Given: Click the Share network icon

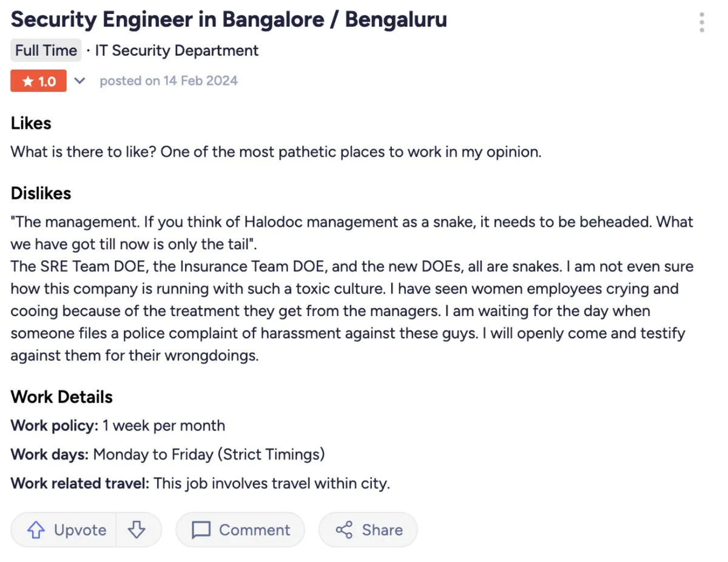Looking at the screenshot, I should 344,530.
